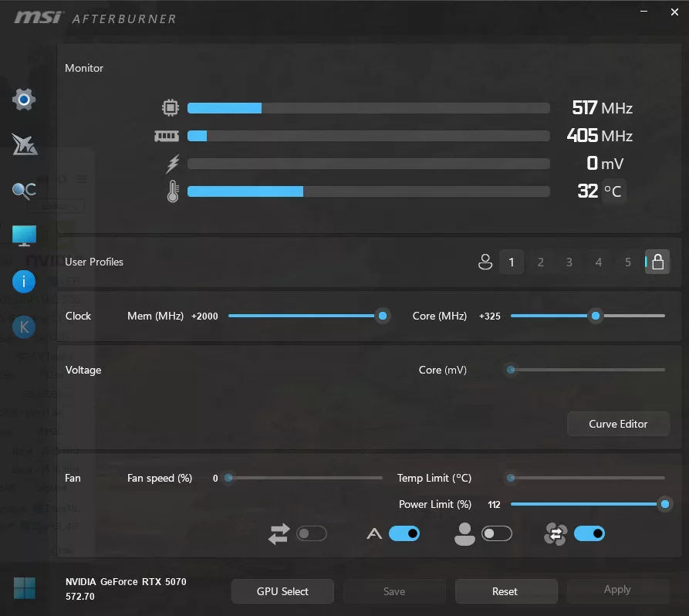Close the Afterburner window
Image resolution: width=689 pixels, height=616 pixels.
(x=674, y=12)
